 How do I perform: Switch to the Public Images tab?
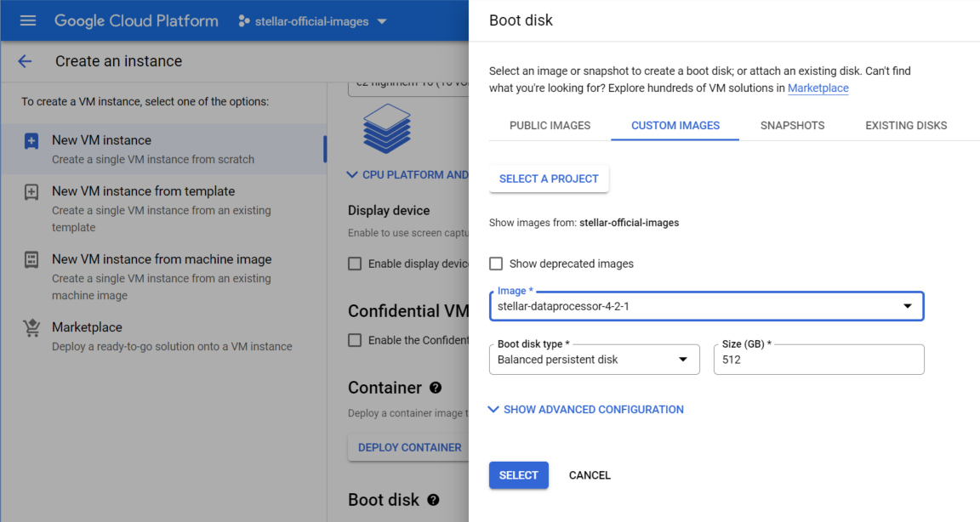point(550,125)
